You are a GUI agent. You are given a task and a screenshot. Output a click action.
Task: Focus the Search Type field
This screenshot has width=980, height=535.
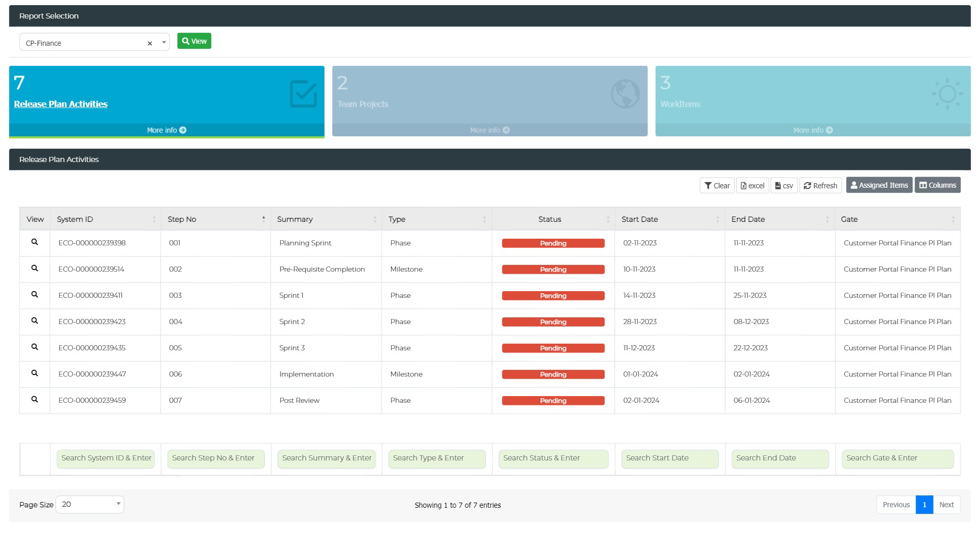pos(437,459)
